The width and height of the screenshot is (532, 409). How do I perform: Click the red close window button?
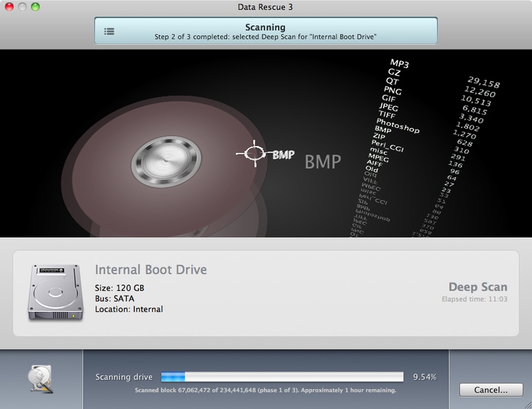[9, 7]
